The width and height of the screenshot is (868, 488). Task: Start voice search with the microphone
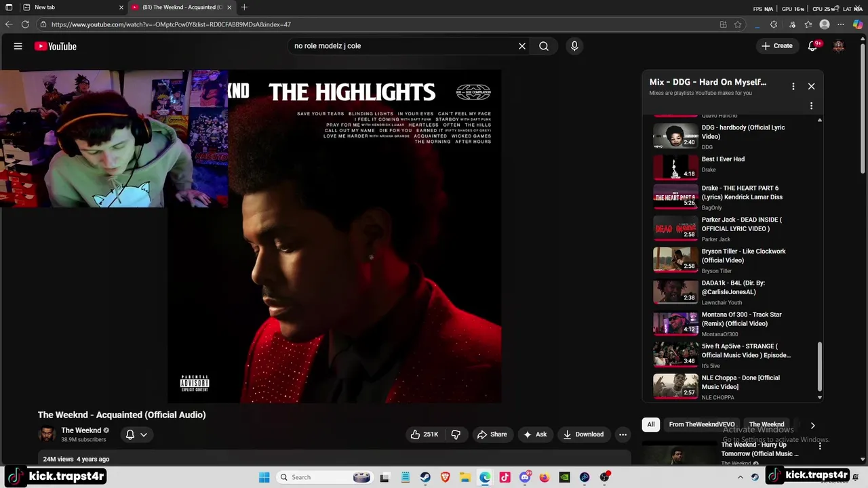[x=574, y=46]
